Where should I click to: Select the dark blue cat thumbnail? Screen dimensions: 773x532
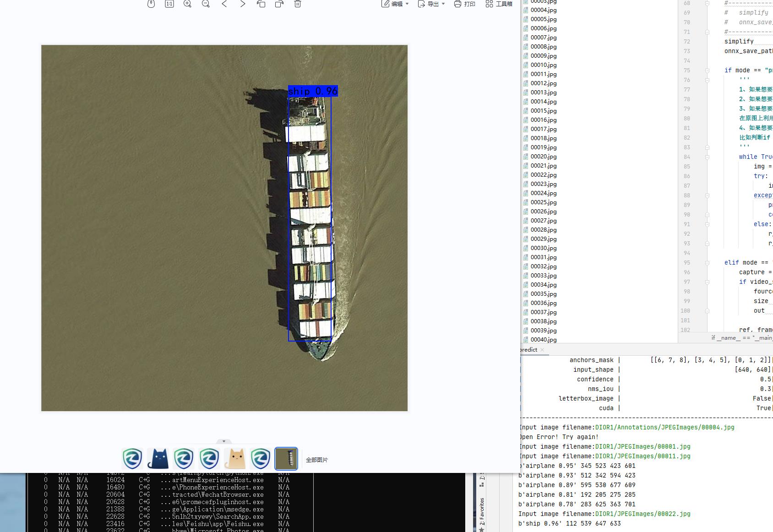pyautogui.click(x=158, y=459)
